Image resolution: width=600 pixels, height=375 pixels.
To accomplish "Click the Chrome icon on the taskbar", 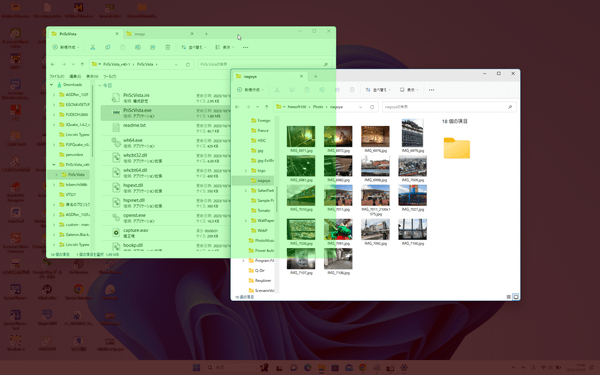I will tap(362, 368).
